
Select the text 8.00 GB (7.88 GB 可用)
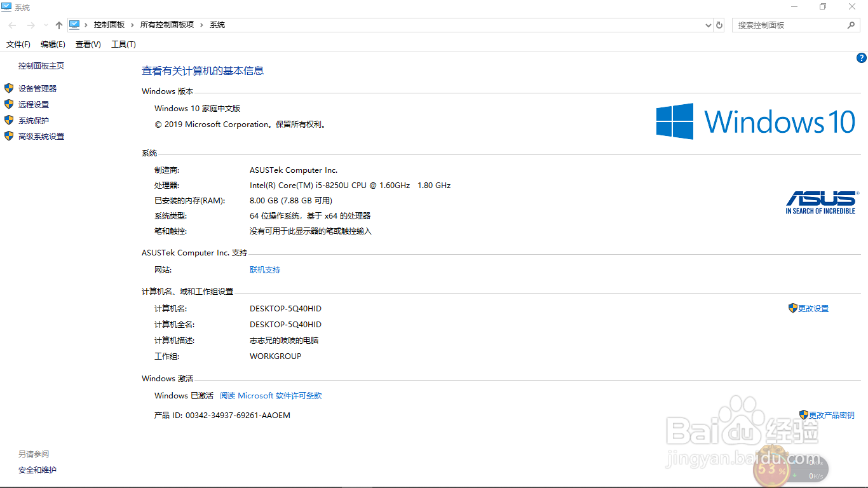click(x=291, y=201)
